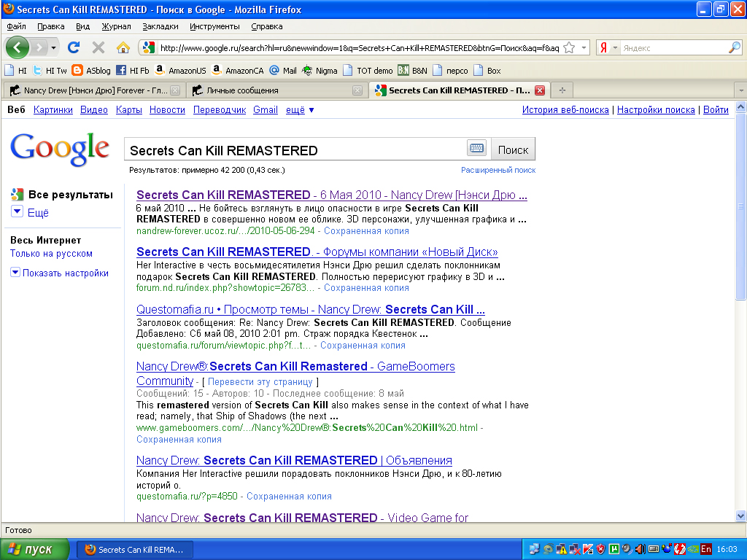
Task: Click the Карты link
Action: tap(128, 110)
